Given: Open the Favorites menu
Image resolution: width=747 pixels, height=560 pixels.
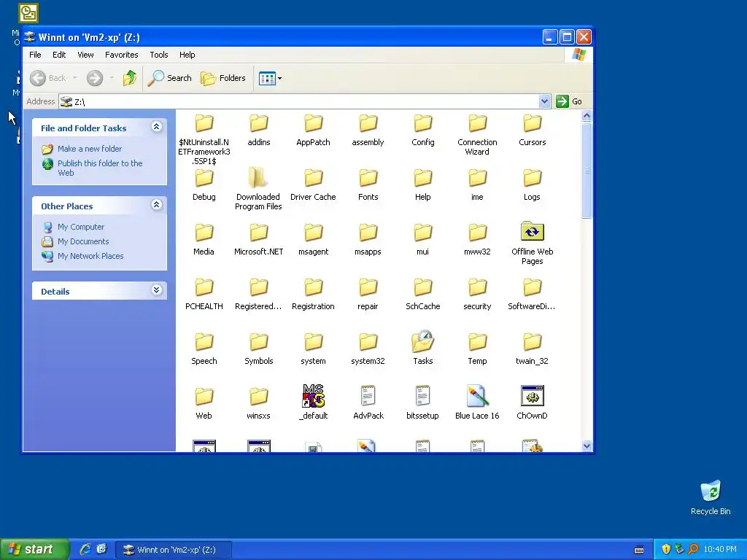Looking at the screenshot, I should coord(122,55).
